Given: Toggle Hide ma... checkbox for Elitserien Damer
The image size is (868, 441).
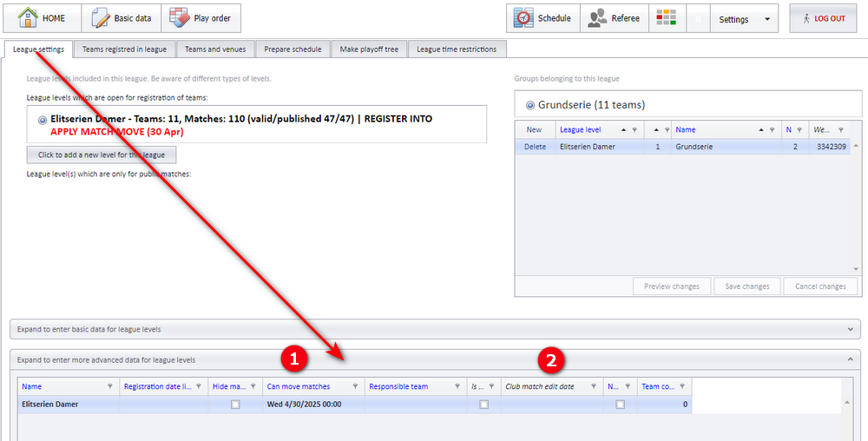Looking at the screenshot, I should coord(236,405).
